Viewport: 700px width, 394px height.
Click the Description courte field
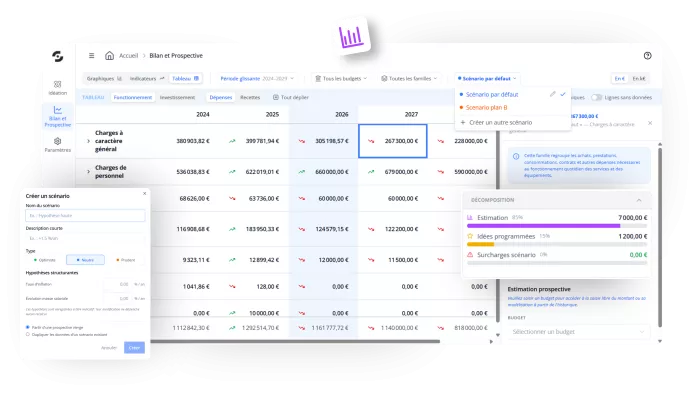[x=85, y=238]
